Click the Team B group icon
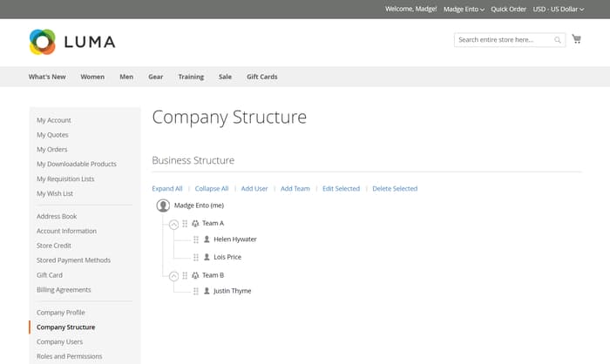This screenshot has height=364, width=610. (195, 275)
